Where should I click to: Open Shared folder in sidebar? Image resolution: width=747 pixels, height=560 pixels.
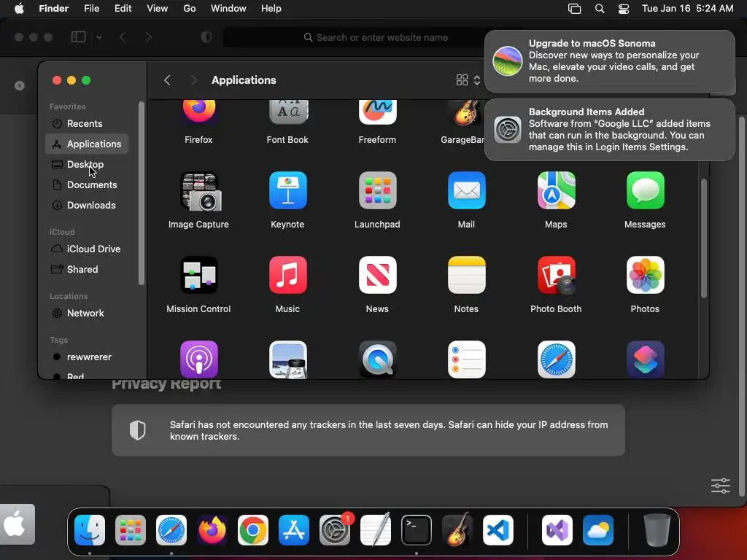(x=87, y=270)
